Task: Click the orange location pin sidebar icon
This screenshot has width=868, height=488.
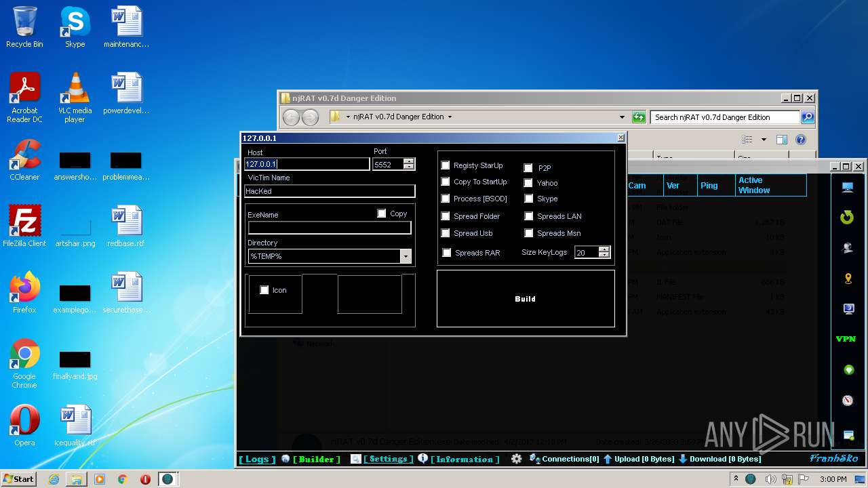Action: 848,279
